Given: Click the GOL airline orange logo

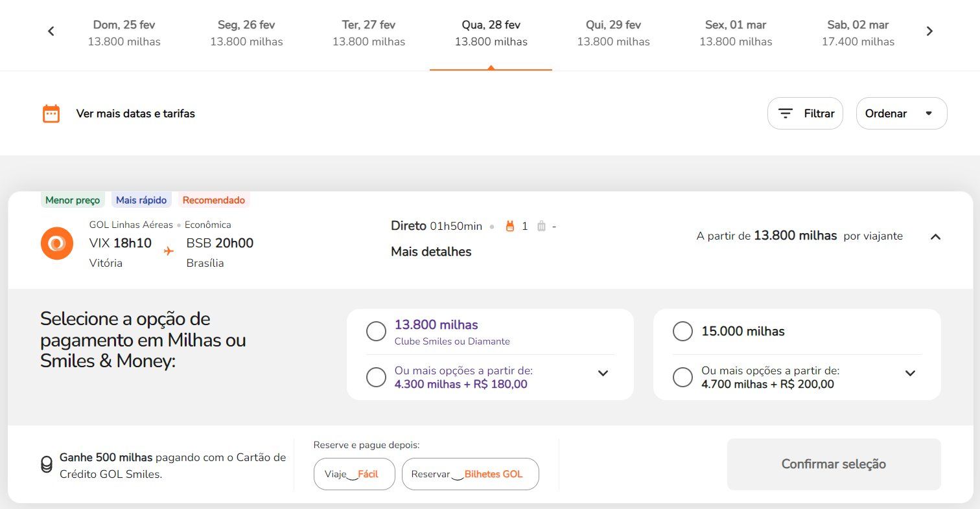Looking at the screenshot, I should (57, 243).
